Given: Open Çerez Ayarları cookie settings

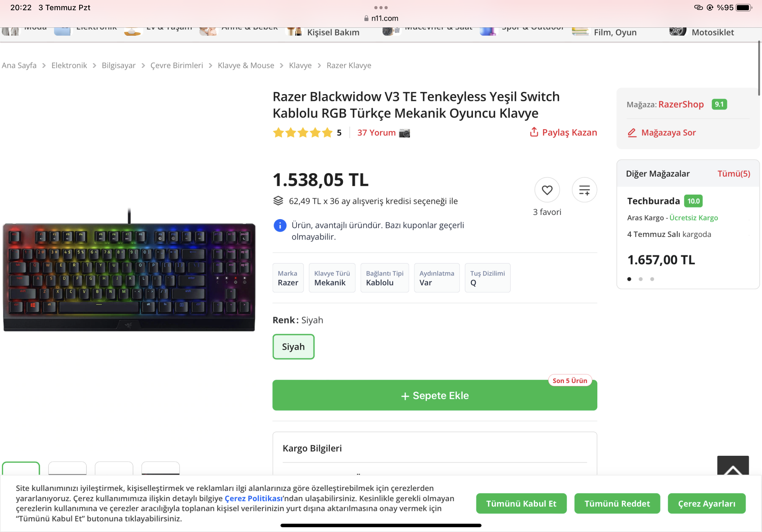Looking at the screenshot, I should pyautogui.click(x=706, y=504).
